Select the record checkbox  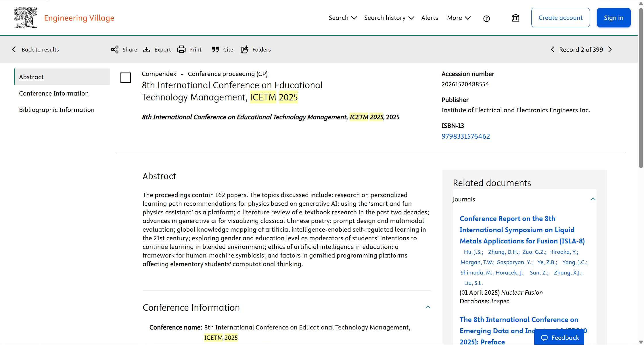(x=126, y=78)
